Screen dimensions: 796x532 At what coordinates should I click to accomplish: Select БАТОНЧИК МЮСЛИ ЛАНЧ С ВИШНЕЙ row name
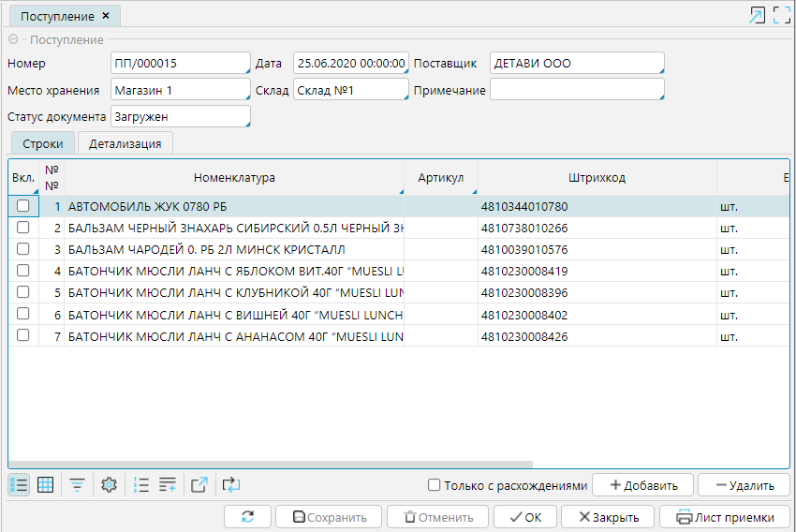236,316
